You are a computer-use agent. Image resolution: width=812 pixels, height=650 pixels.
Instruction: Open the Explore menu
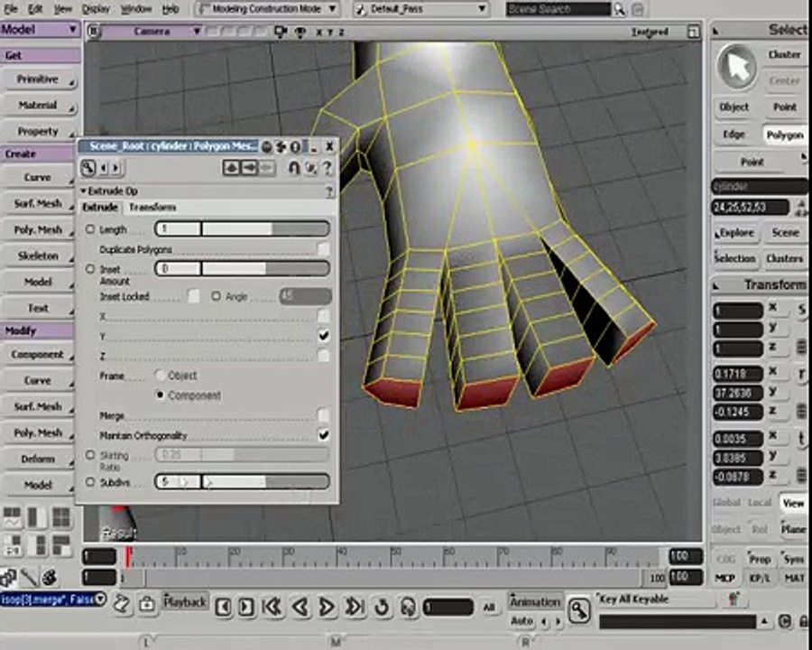(x=735, y=233)
